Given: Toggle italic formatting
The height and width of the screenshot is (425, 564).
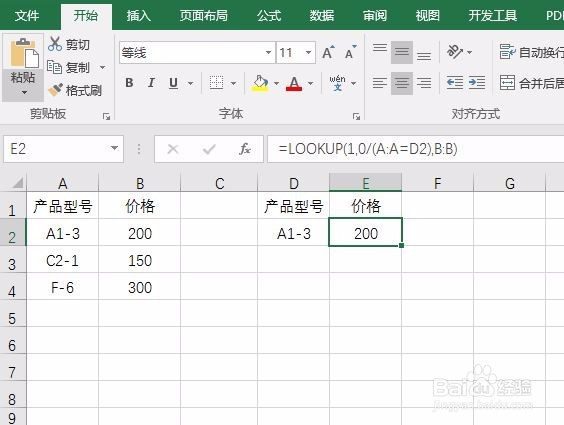Looking at the screenshot, I should (151, 83).
